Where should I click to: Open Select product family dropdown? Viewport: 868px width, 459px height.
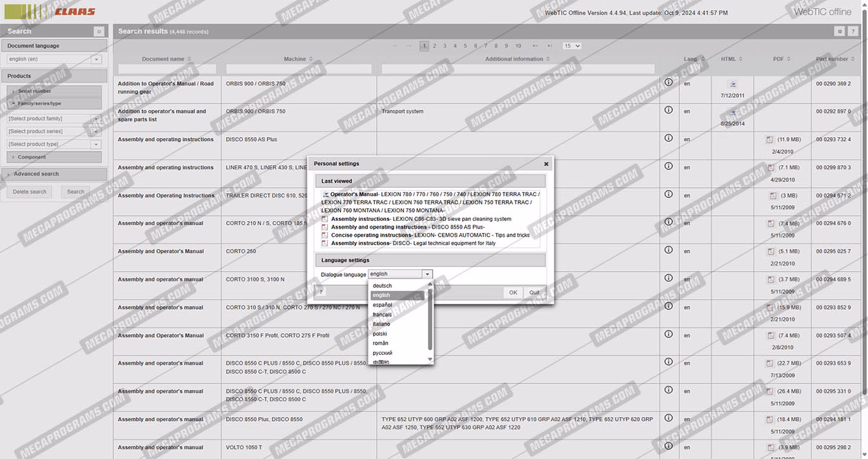point(97,119)
